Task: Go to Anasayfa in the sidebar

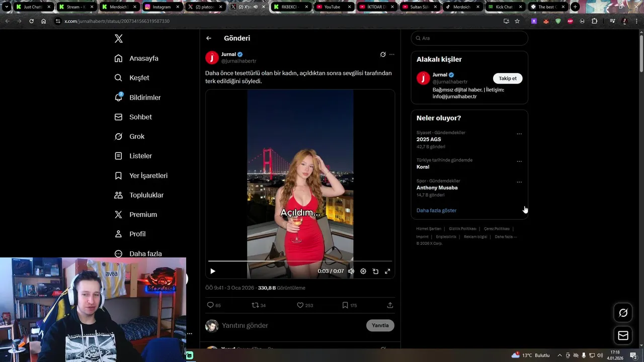Action: [136, 58]
